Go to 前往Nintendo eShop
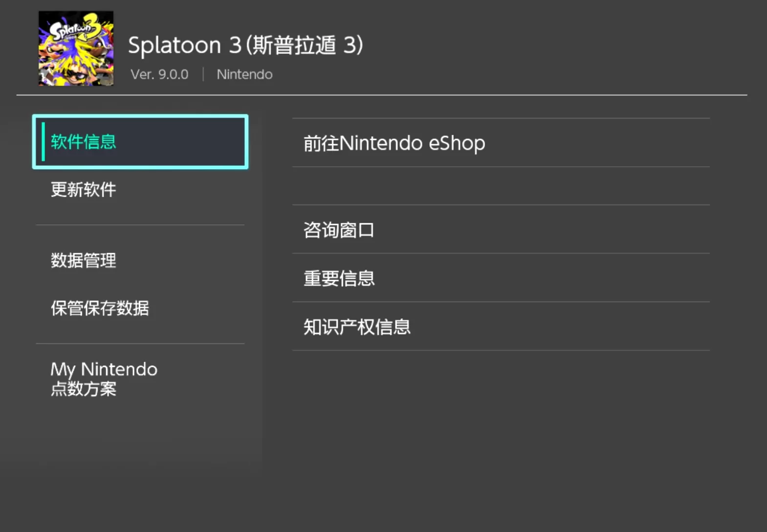This screenshot has width=767, height=532. pyautogui.click(x=394, y=143)
